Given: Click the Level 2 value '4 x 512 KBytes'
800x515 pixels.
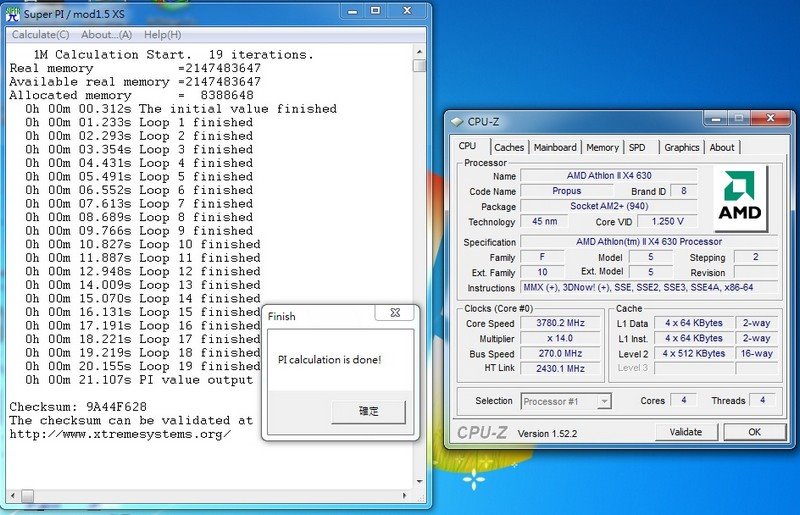Looking at the screenshot, I should click(x=693, y=353).
